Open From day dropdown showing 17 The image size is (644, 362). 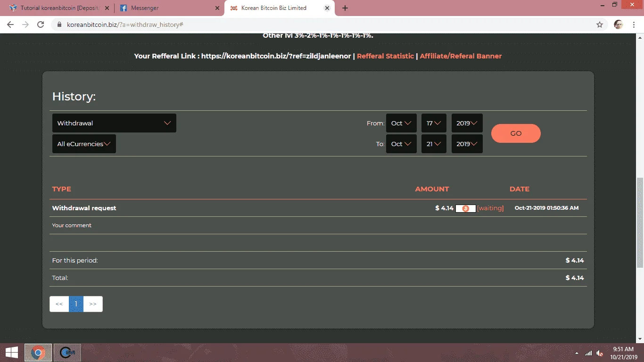coord(434,123)
